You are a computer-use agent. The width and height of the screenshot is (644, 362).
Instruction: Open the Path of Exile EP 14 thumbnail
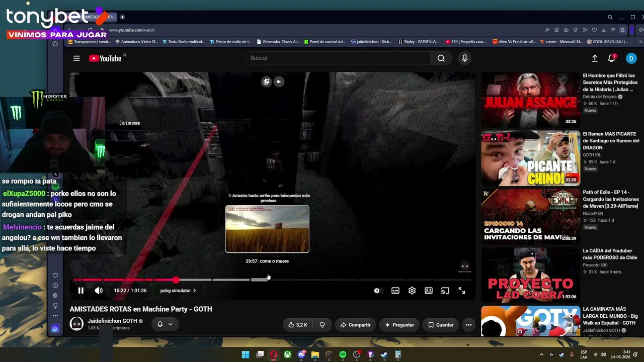click(530, 216)
